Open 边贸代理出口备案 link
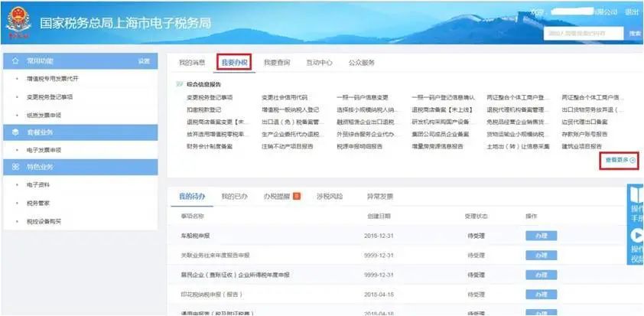 [x=585, y=122]
